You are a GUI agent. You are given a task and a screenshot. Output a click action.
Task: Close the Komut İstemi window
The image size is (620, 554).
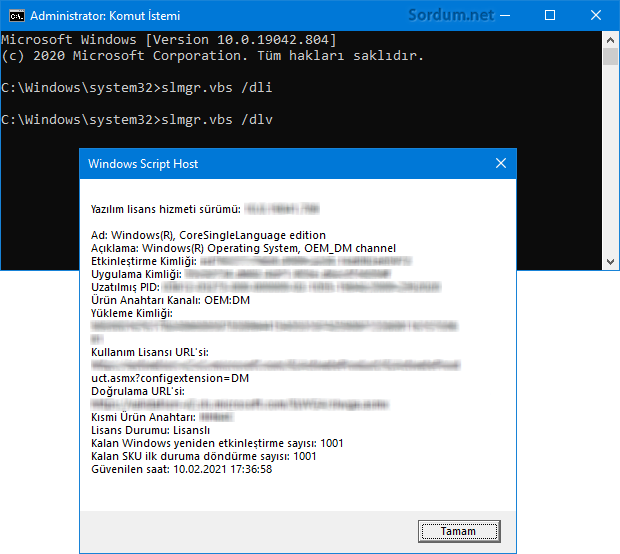595,16
